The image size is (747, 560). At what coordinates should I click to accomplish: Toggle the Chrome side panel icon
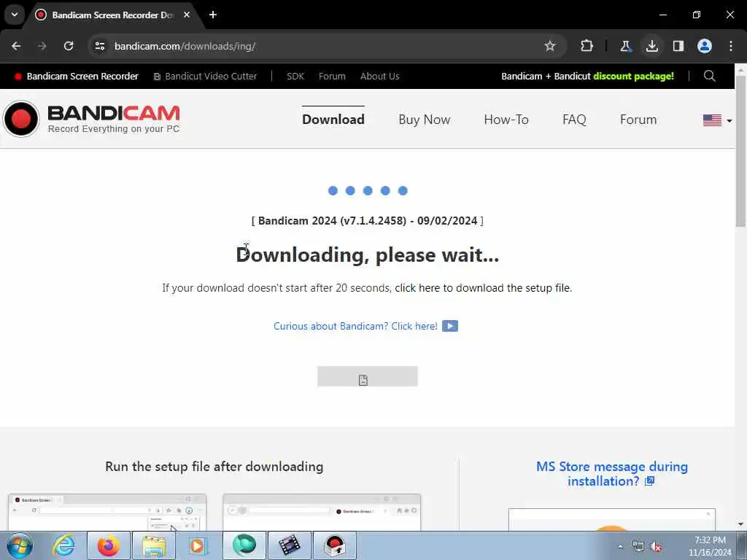coord(678,46)
